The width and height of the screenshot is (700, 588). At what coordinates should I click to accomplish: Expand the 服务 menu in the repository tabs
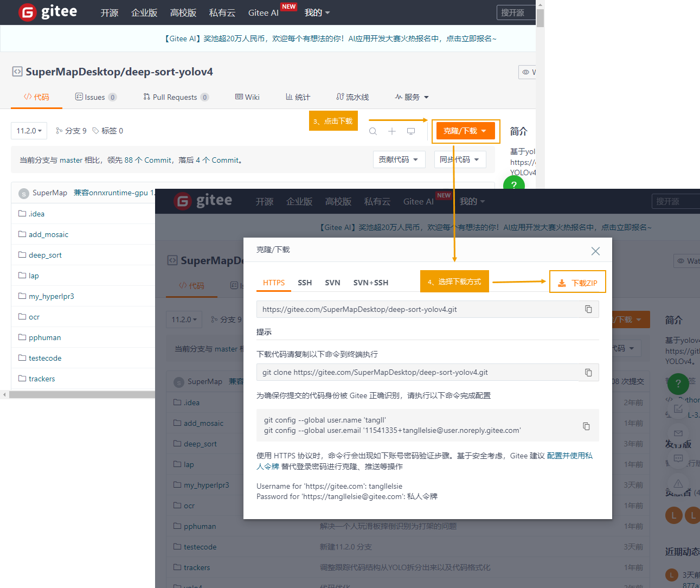tap(412, 97)
